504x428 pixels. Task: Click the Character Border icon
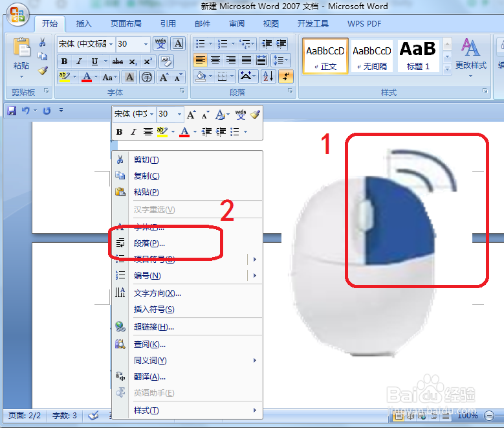[178, 43]
